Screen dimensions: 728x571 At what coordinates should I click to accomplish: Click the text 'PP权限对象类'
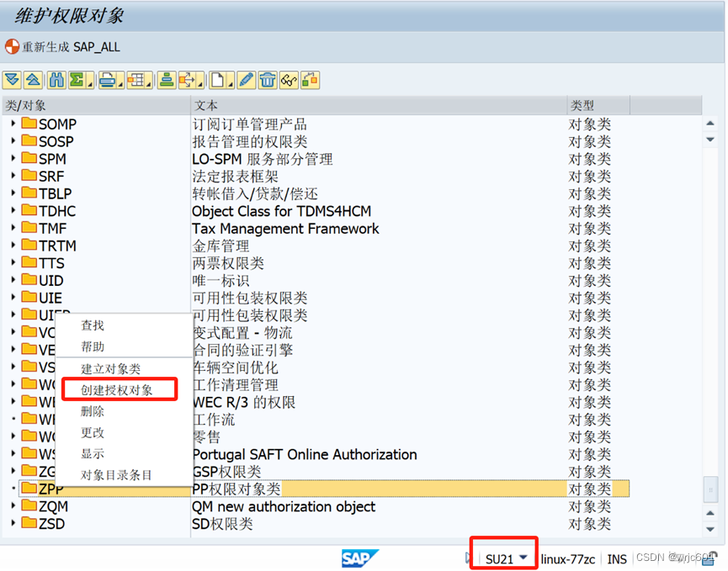[236, 489]
